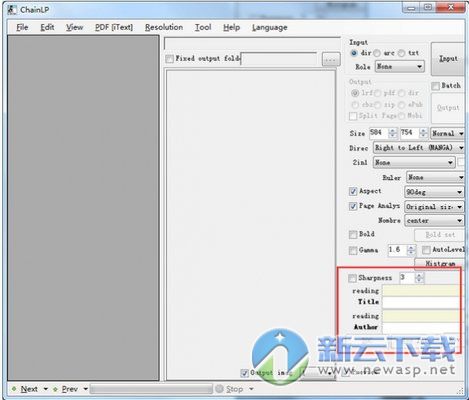This screenshot has height=400, width=469.
Task: Select the txt input radio button
Action: coord(402,53)
